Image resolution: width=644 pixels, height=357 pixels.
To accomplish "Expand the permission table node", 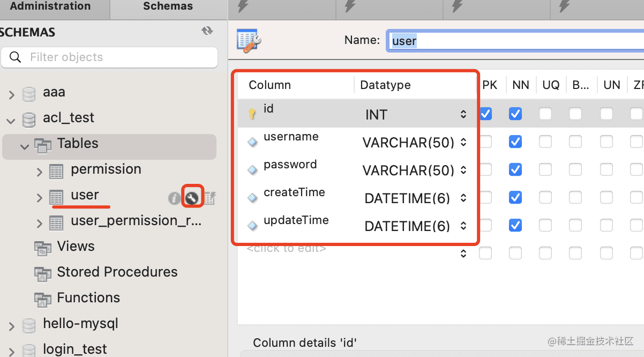I will click(x=39, y=172).
